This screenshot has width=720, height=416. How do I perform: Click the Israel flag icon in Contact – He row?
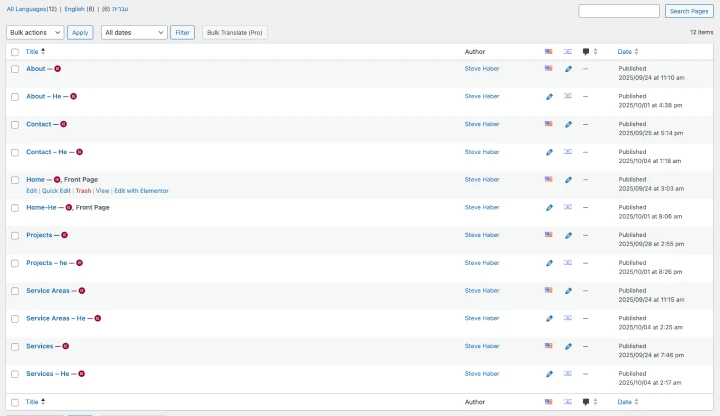(568, 152)
